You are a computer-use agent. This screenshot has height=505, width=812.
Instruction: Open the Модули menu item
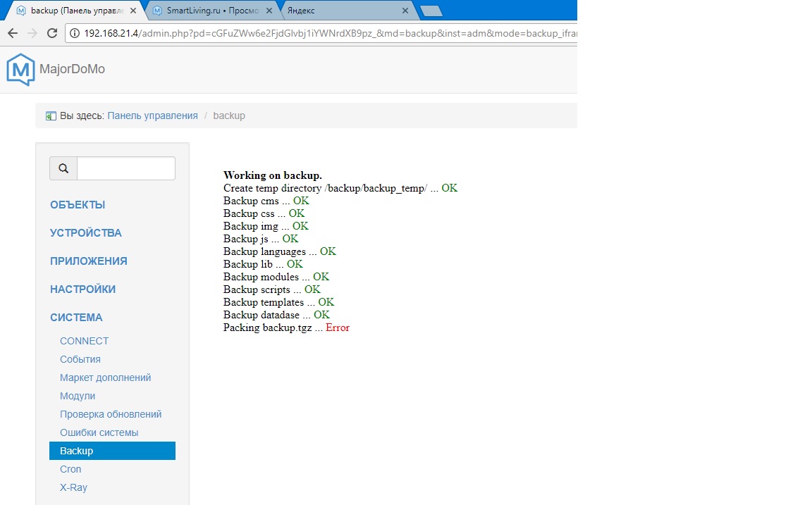(78, 397)
